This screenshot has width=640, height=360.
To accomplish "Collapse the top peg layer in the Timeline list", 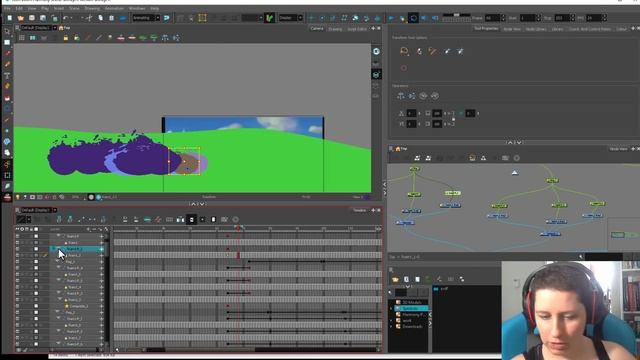I will [x=59, y=236].
